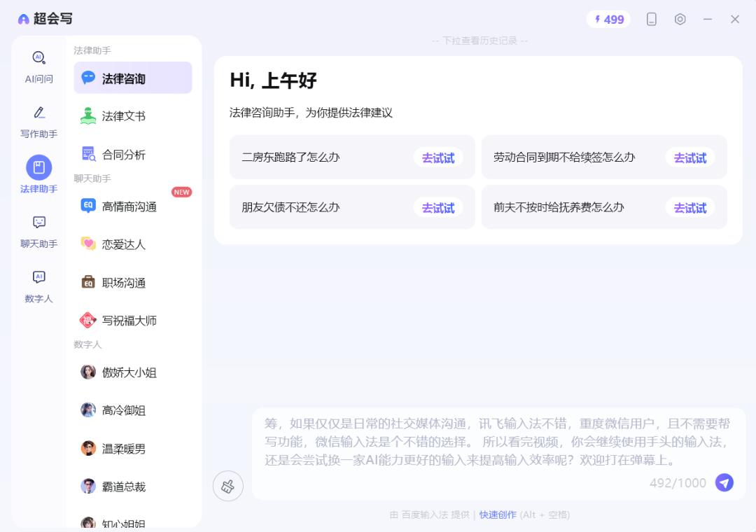Image resolution: width=756 pixels, height=532 pixels.
Task: Open the 快速创作 link at the bottom
Action: 498,514
